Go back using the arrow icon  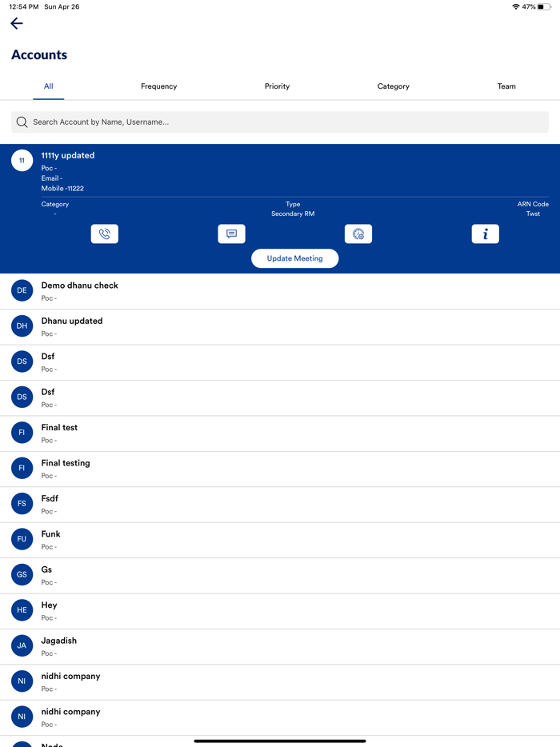17,23
